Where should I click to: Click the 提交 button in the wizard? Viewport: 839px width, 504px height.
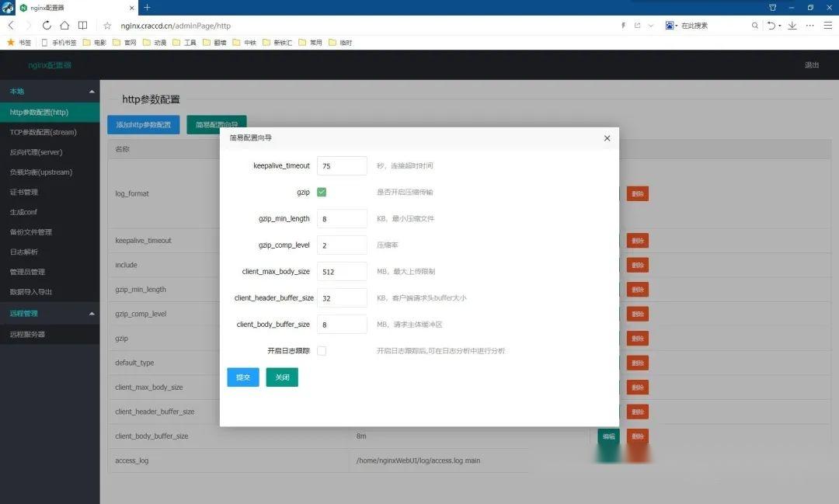pos(242,377)
